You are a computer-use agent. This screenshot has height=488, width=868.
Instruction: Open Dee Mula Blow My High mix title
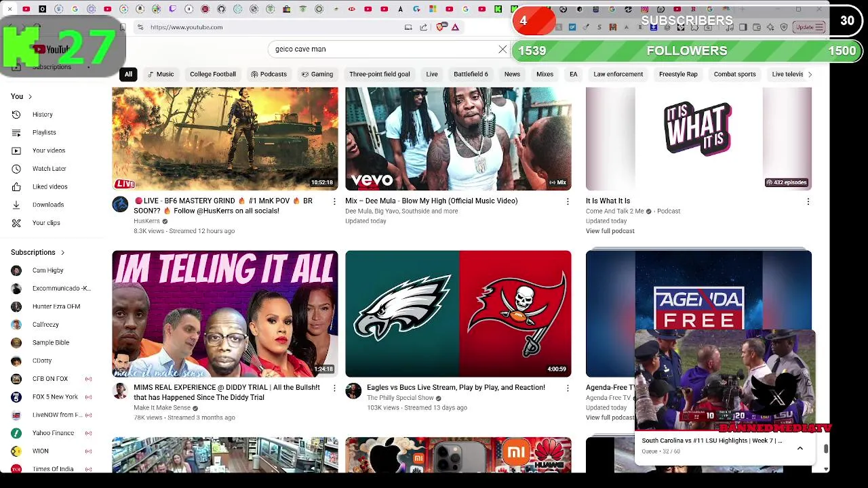[x=431, y=201]
